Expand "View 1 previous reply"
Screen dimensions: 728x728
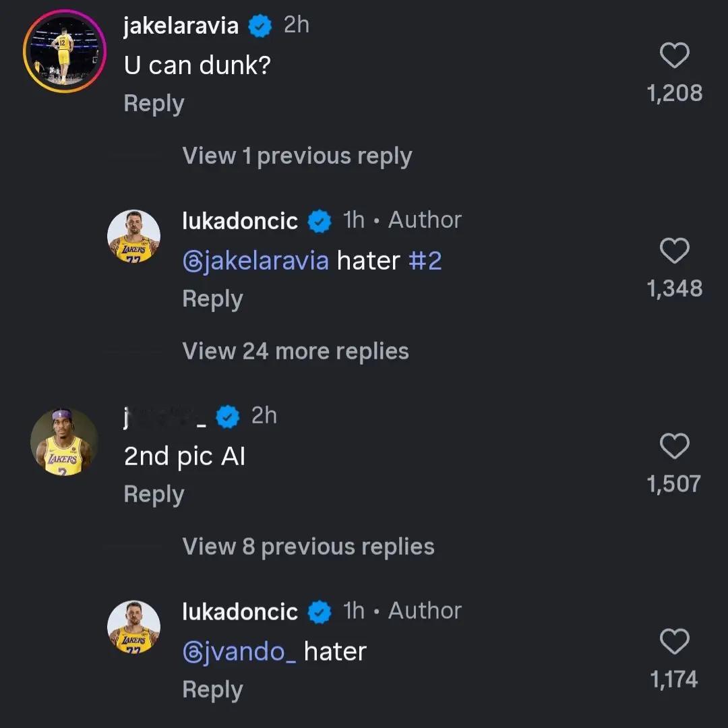297,156
